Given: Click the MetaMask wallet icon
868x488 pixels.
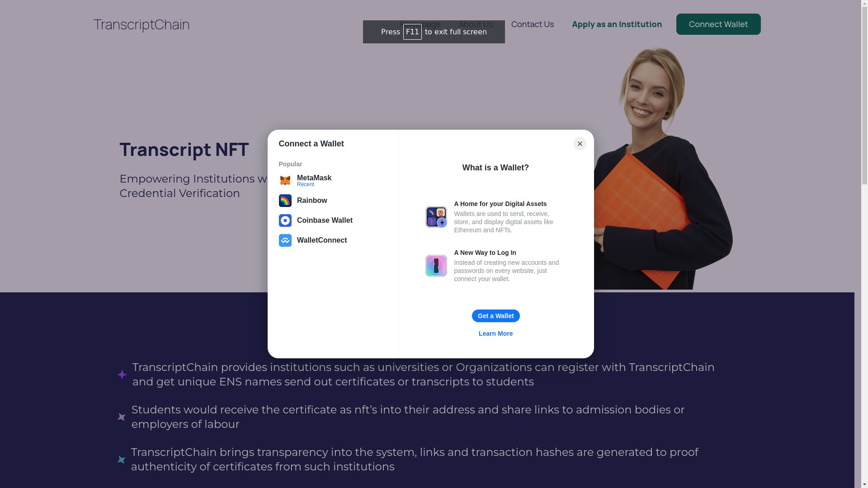Looking at the screenshot, I should pos(285,181).
